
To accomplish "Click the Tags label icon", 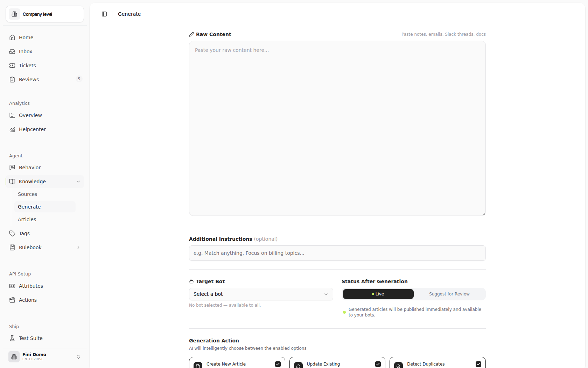I will [x=12, y=233].
